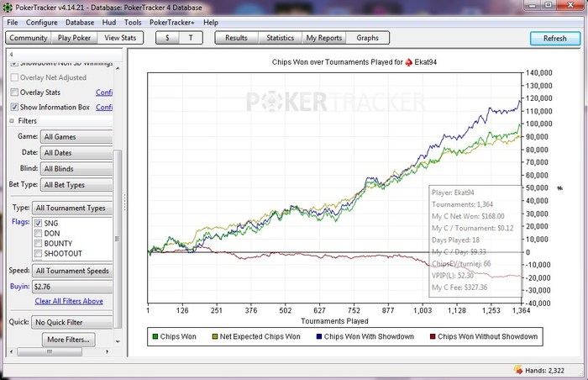
Task: Open the Date filter dropdown
Action: (76, 153)
